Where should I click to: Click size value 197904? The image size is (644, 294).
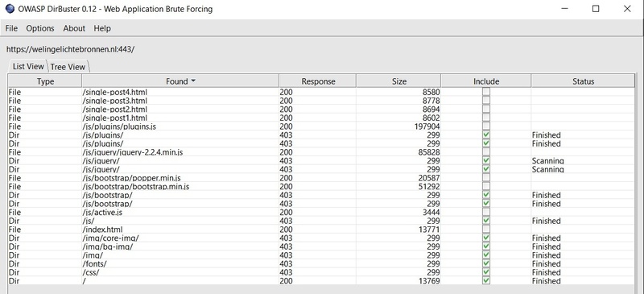coord(427,126)
